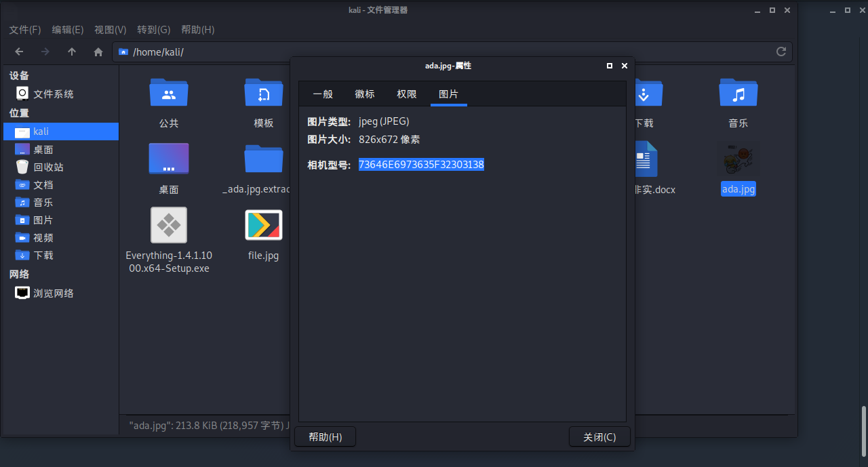The width and height of the screenshot is (868, 467).
Task: Open the 模板 folder icon
Action: [x=264, y=94]
